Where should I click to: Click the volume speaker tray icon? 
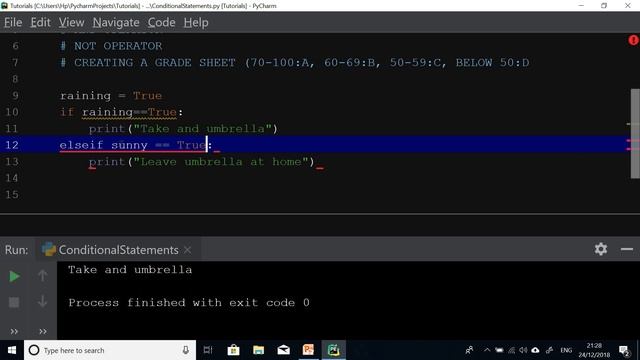(x=523, y=350)
